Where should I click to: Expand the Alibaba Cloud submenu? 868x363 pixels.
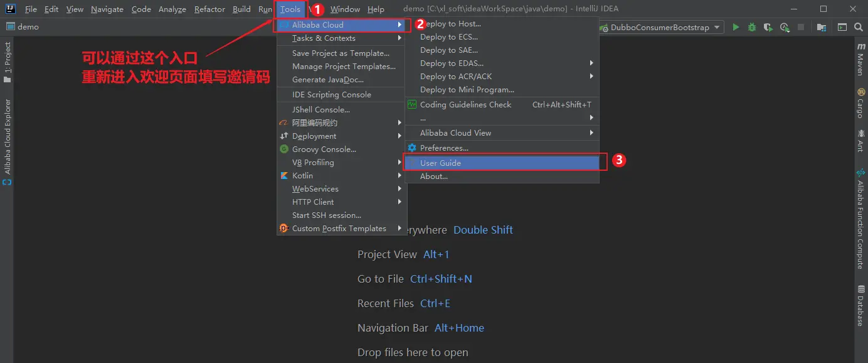342,25
